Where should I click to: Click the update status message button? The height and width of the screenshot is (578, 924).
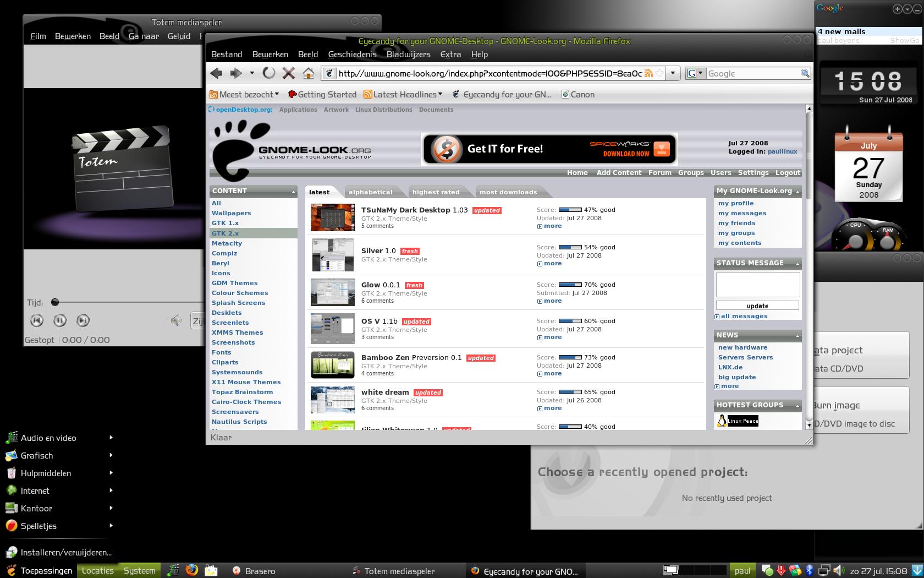757,306
